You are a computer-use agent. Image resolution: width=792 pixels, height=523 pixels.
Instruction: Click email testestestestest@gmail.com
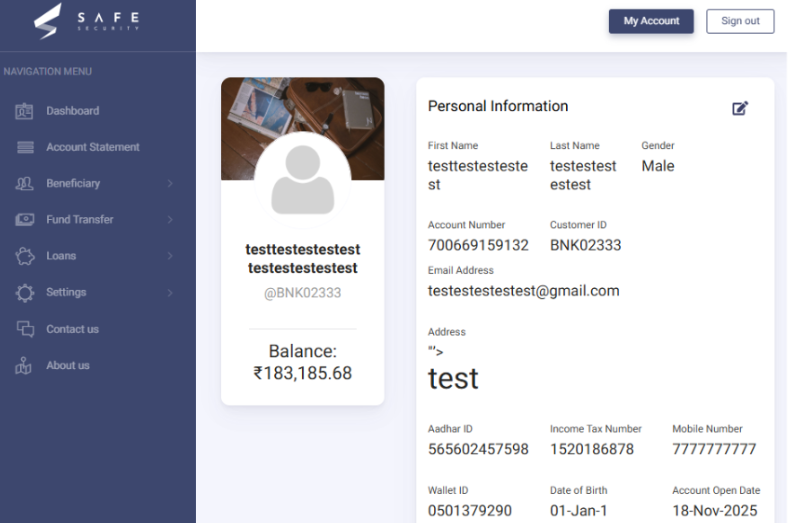[523, 291]
